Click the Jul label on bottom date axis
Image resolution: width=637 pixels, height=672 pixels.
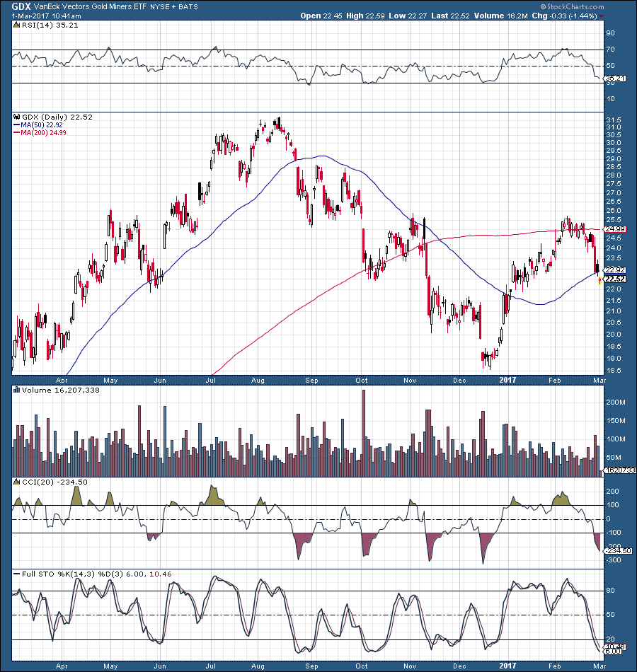coord(211,666)
